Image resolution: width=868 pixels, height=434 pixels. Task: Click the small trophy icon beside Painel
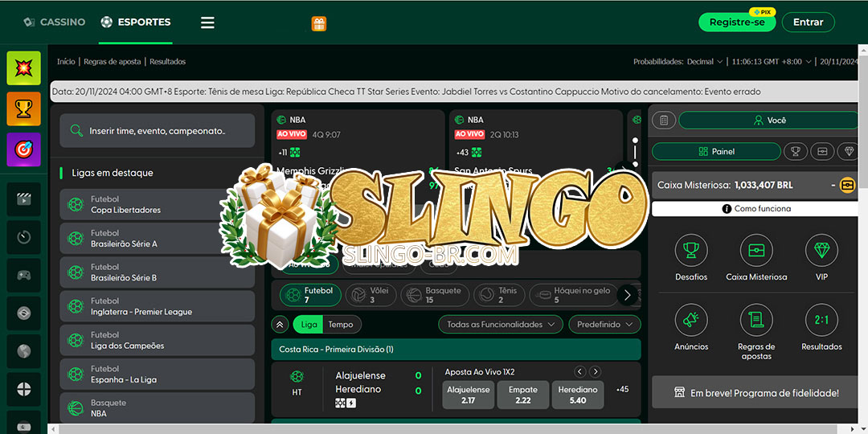point(796,151)
